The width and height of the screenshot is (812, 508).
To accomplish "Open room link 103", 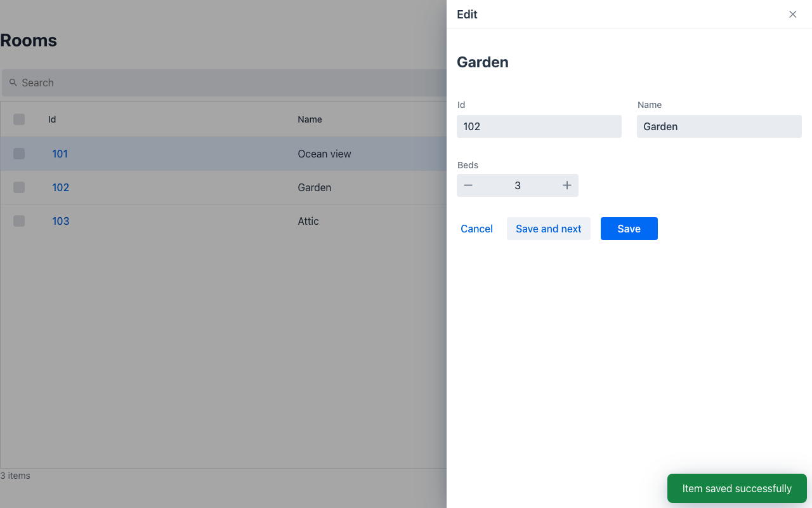I will tap(60, 221).
